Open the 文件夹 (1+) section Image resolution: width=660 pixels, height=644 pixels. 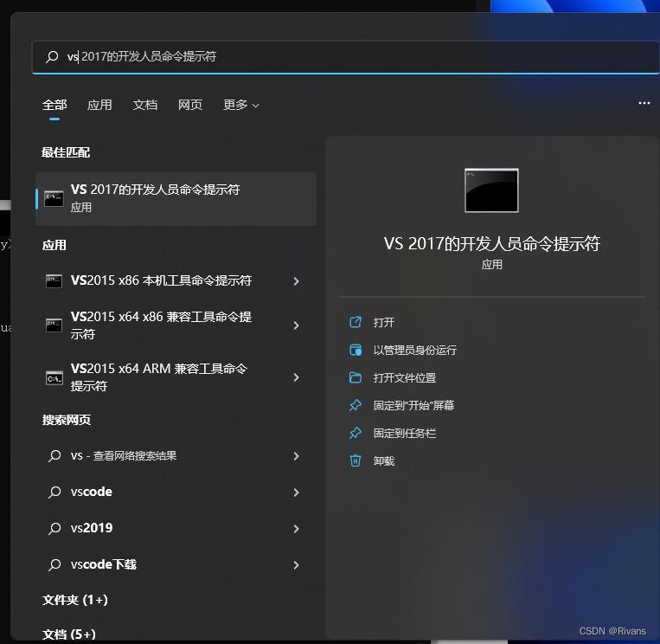coord(75,600)
